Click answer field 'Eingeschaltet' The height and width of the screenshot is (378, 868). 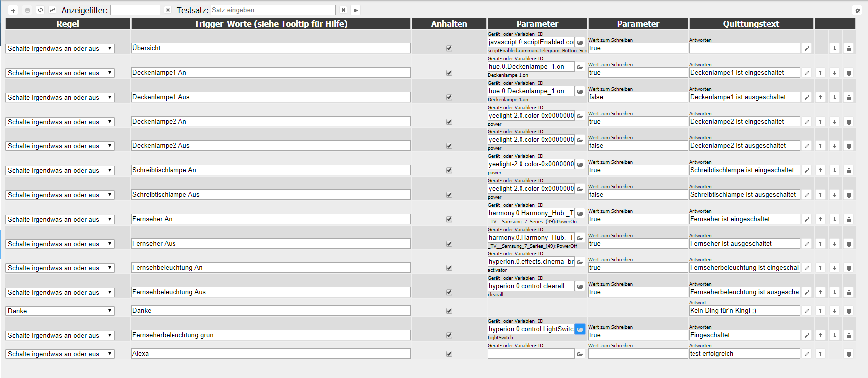(x=744, y=335)
